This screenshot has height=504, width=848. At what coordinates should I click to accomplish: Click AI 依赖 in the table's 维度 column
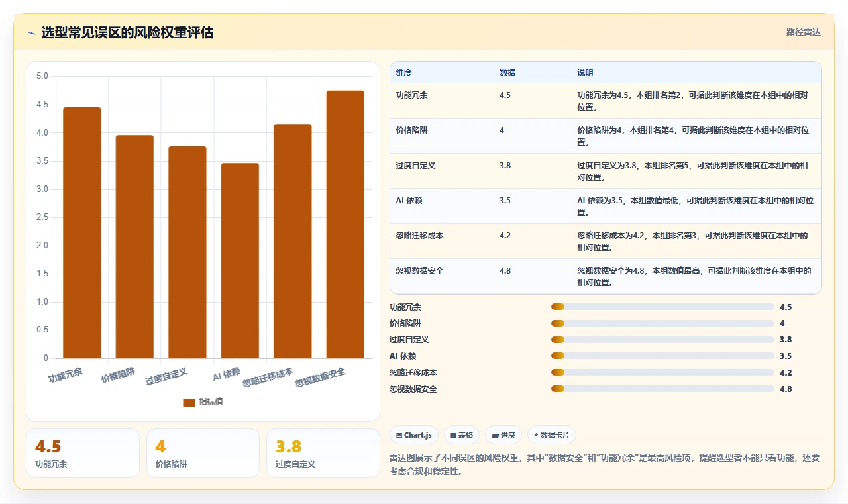pyautogui.click(x=409, y=201)
